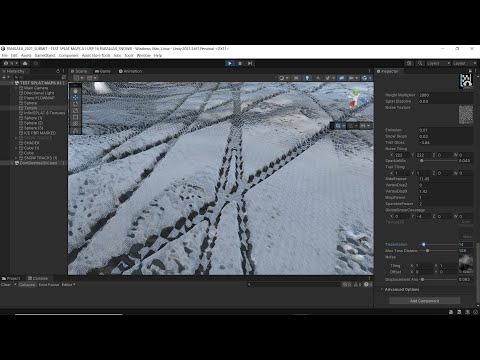Click the global search magnifier icon
This screenshot has height=360, width=480.
point(420,63)
